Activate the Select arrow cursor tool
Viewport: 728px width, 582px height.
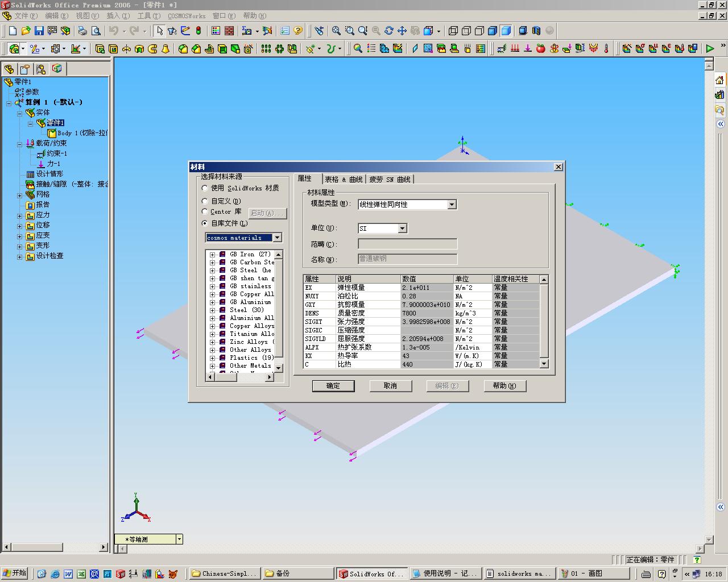tap(159, 31)
